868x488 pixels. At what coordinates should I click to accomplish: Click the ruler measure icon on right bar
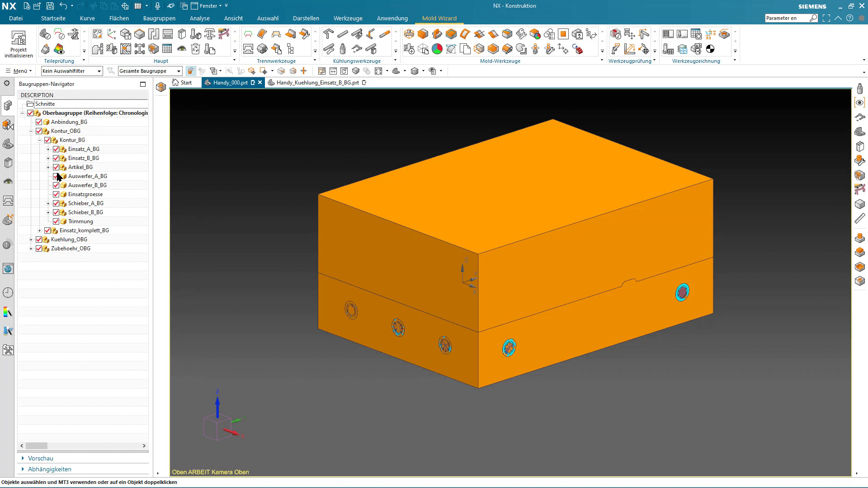pos(859,219)
